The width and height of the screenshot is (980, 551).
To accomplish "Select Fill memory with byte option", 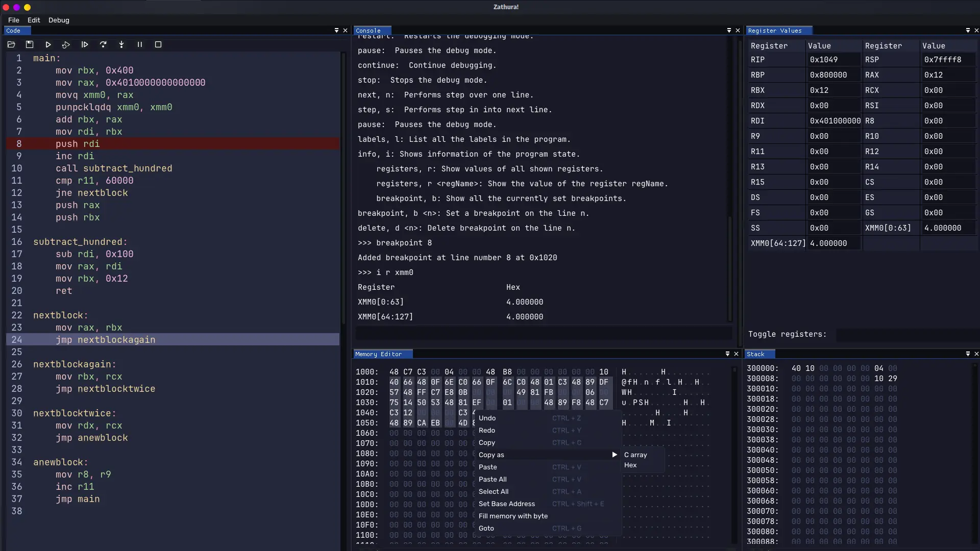I will 513,516.
